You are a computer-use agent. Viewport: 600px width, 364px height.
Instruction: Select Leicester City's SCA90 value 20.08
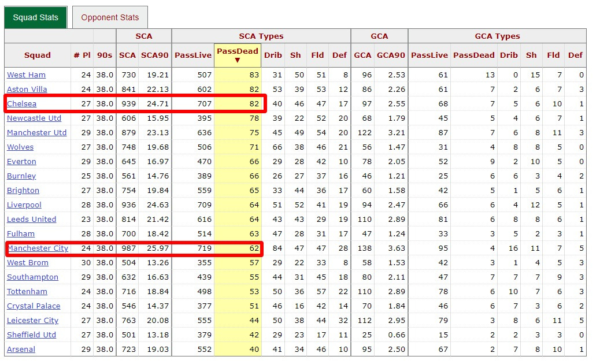coord(158,321)
